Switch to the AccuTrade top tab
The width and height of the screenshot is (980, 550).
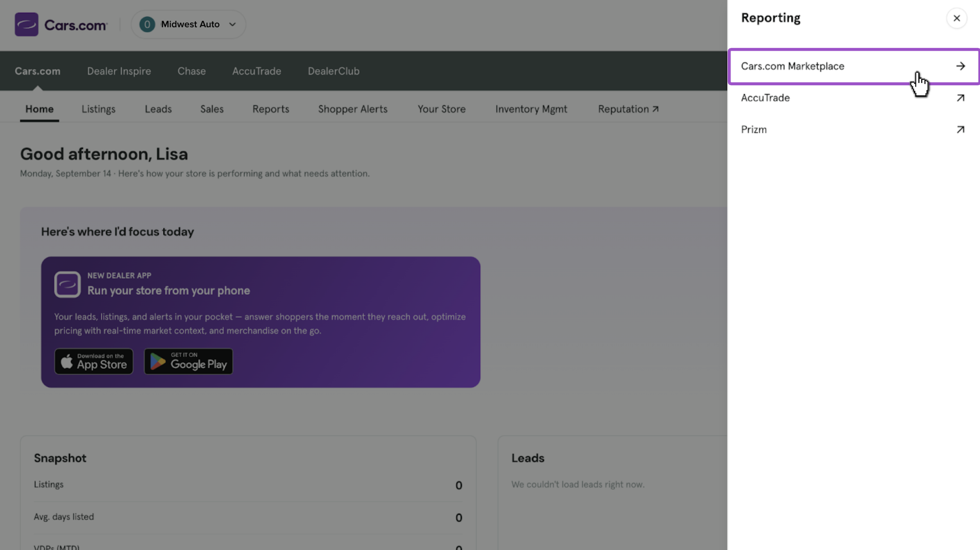pos(256,71)
